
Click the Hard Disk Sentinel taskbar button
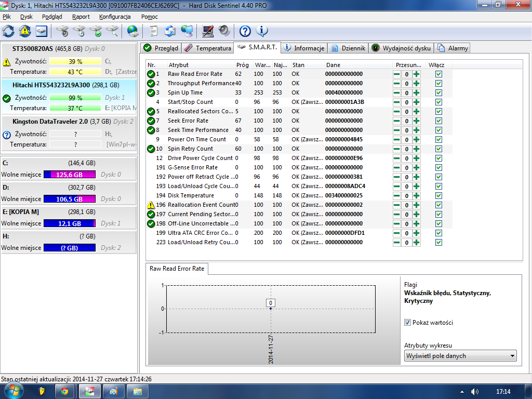pos(89,392)
